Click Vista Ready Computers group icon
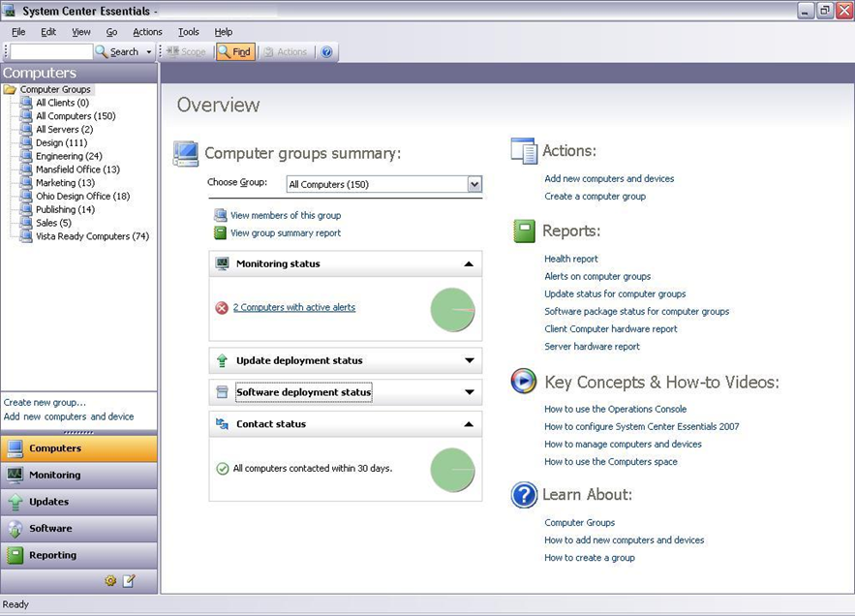 point(26,235)
